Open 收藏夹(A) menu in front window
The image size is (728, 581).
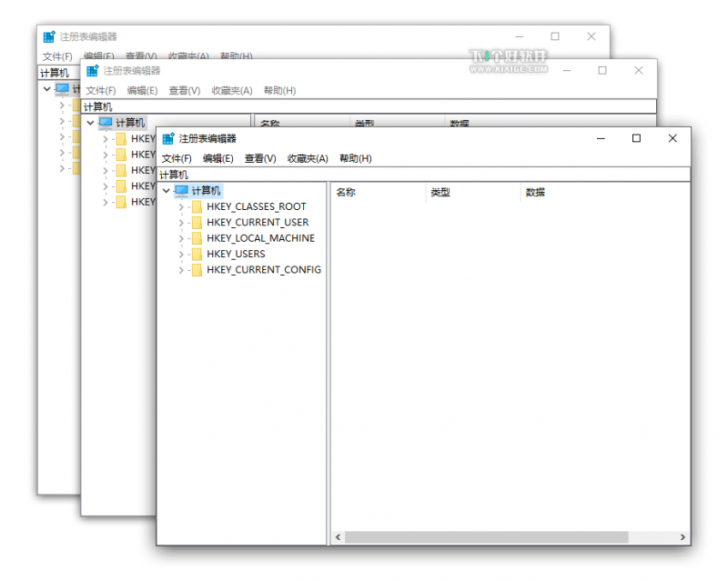[308, 159]
